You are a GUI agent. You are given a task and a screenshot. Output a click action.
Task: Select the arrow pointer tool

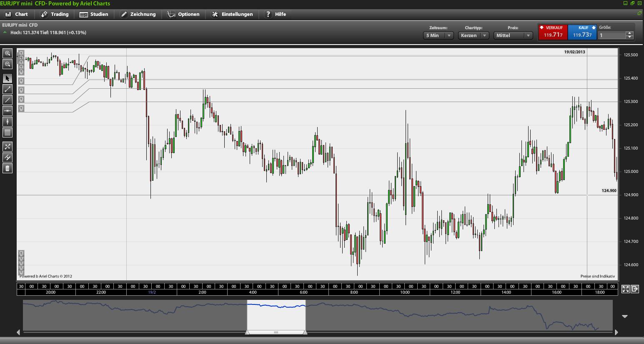(x=8, y=78)
